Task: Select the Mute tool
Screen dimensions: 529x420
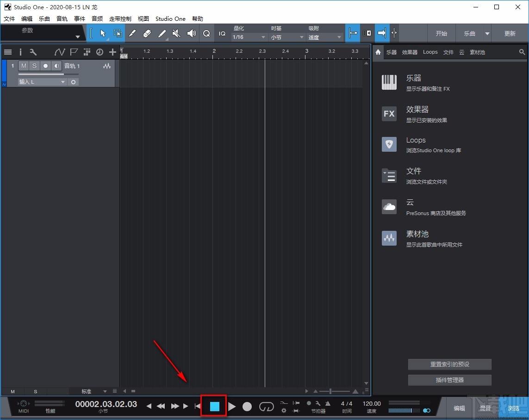Action: click(176, 33)
